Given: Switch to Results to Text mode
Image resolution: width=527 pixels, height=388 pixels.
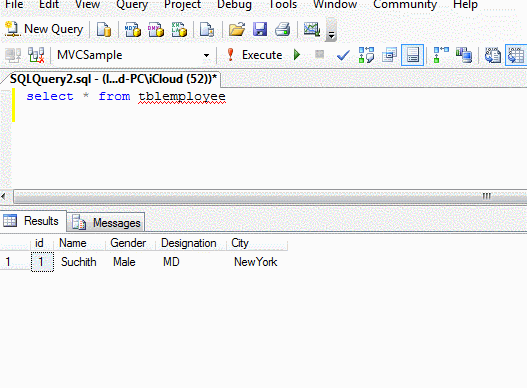Looking at the screenshot, I should tap(492, 55).
